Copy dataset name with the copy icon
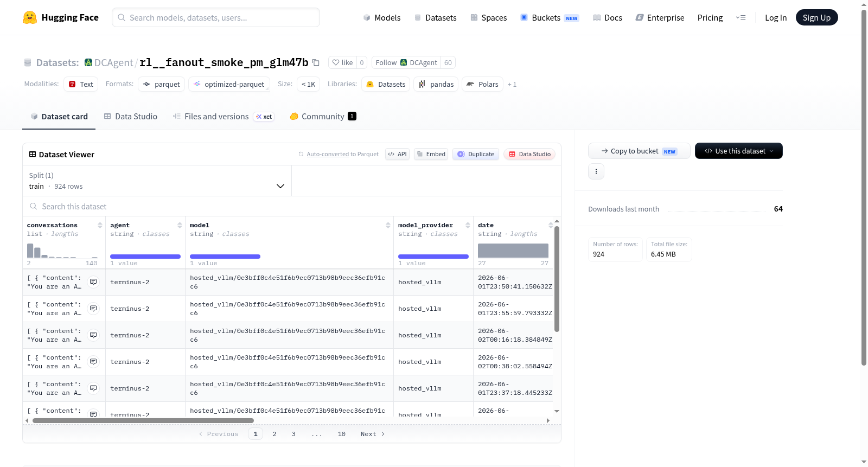Viewport: 868px width, 467px height. 316,62
